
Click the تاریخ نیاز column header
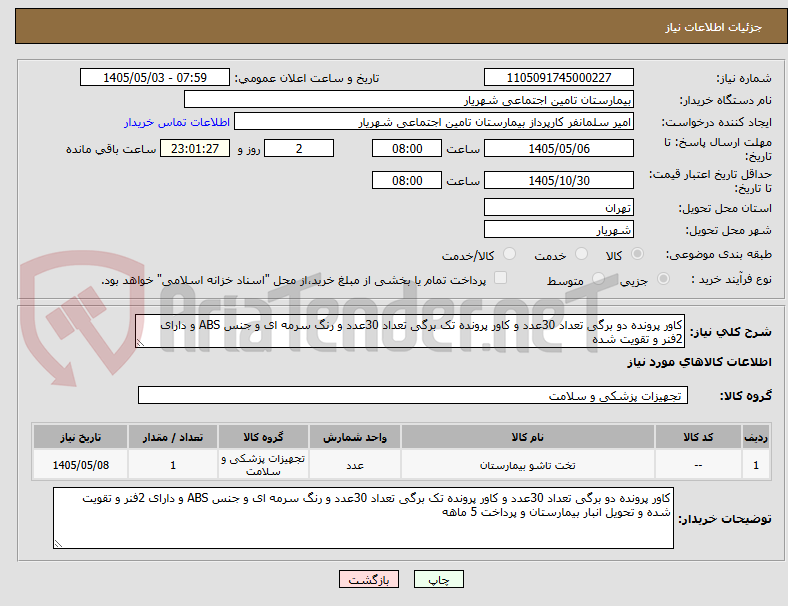[80, 437]
